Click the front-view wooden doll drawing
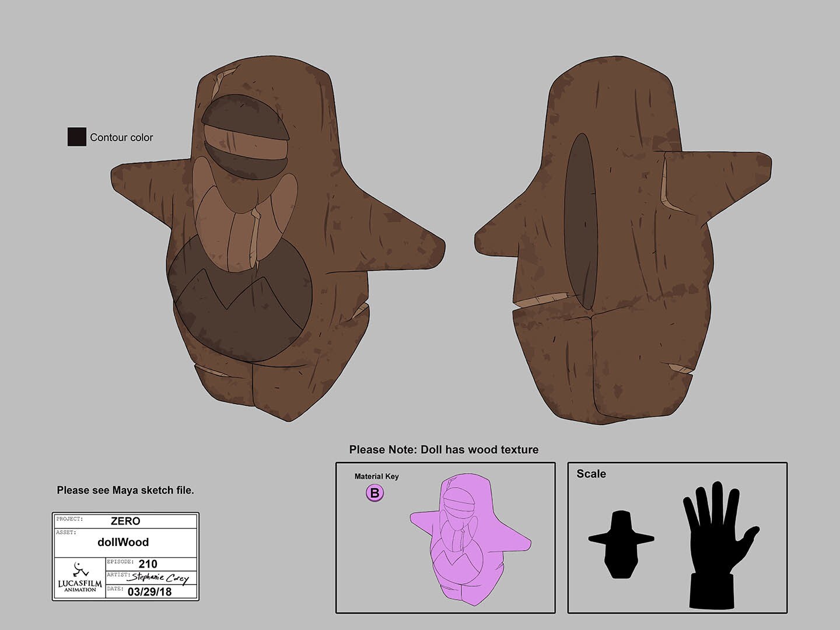This screenshot has height=630, width=840. pos(278,239)
